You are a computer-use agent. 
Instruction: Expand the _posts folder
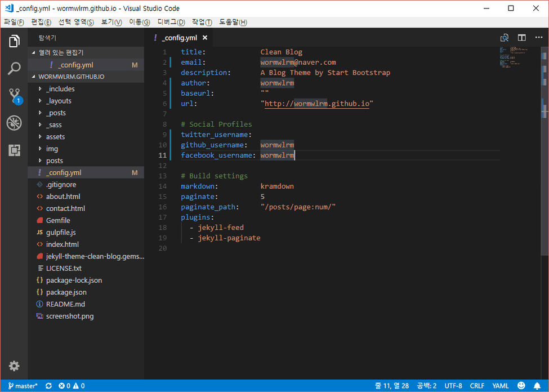click(x=56, y=113)
